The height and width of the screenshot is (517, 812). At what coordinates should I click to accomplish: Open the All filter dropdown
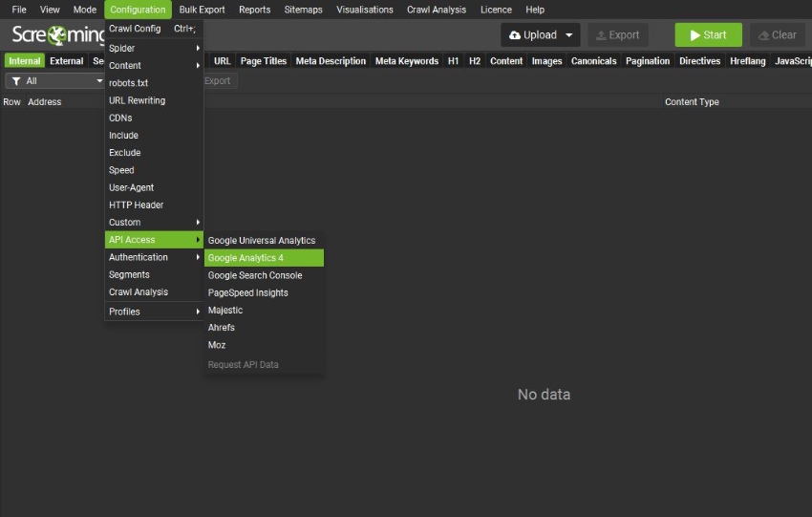point(55,81)
